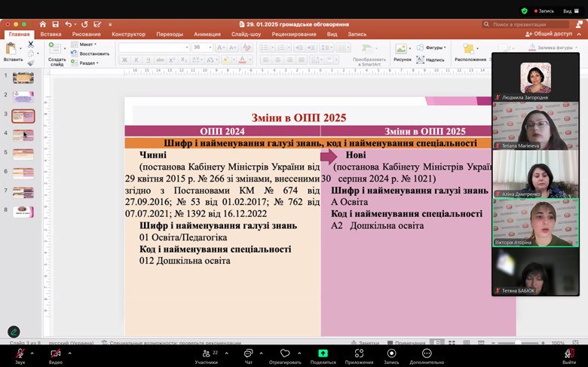Screen dimensions: 588x367
Task: Click the React heart icon
Action: [x=285, y=353]
